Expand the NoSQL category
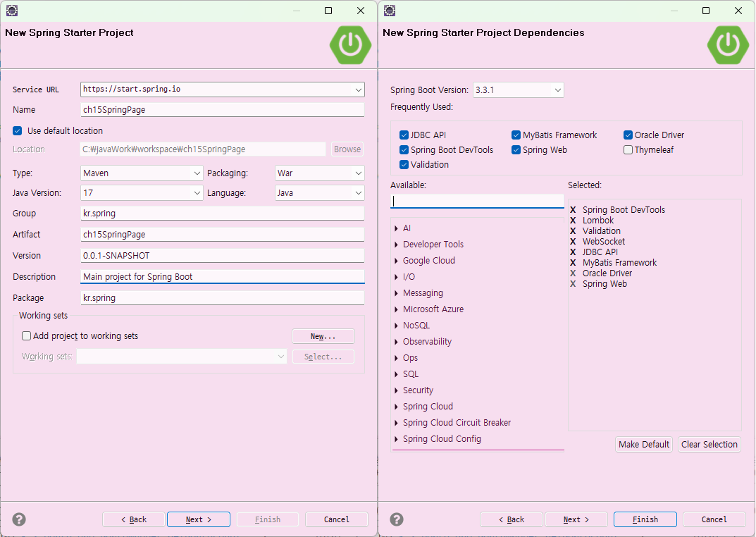This screenshot has width=756, height=537. point(397,326)
